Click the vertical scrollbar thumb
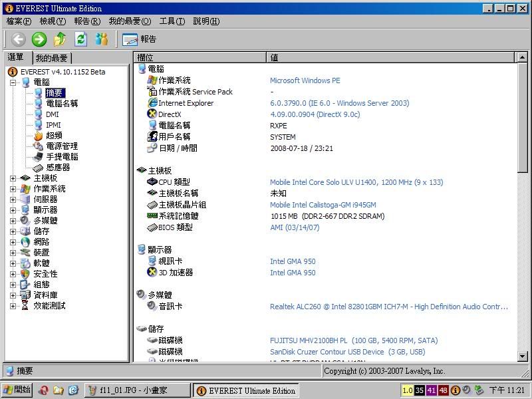 [523, 118]
